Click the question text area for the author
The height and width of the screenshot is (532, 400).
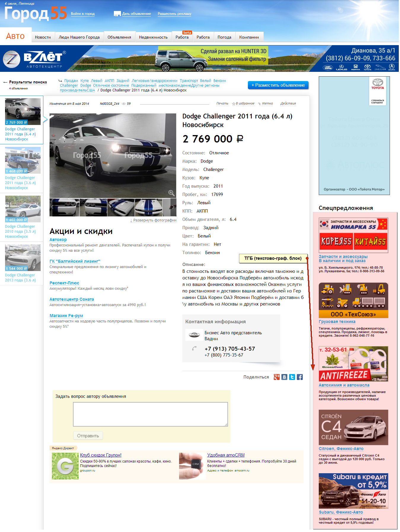150,414
